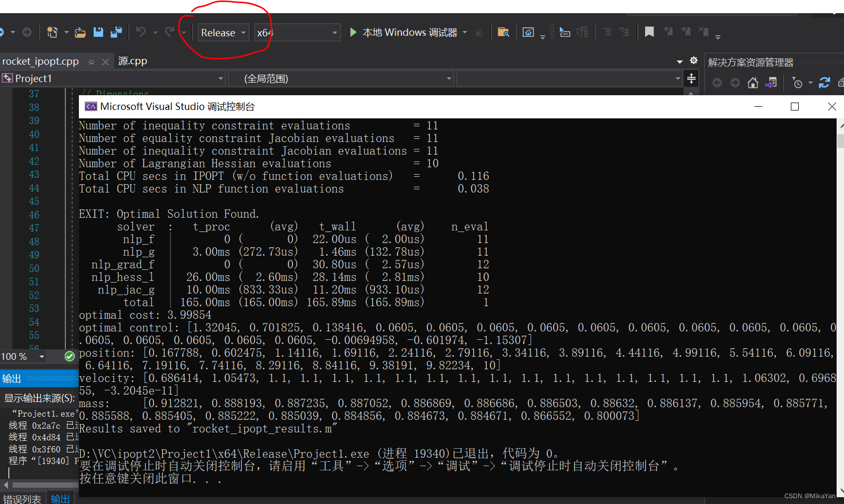Image resolution: width=844 pixels, height=504 pixels.
Task: Open the 错误列表 tab at the bottom
Action: [22, 499]
